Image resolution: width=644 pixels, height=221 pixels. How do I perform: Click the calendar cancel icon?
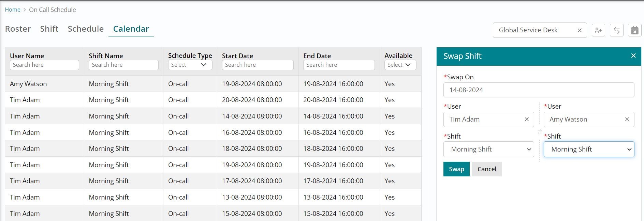tap(634, 30)
